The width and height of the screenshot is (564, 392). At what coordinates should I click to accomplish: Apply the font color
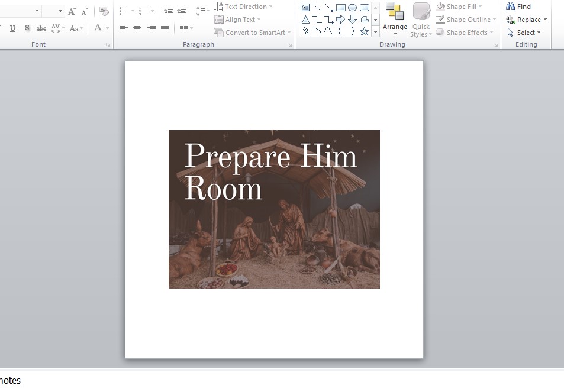[98, 28]
